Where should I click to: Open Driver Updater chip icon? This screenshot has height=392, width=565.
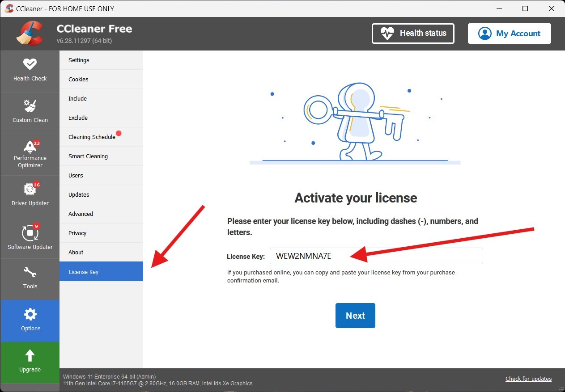click(30, 189)
